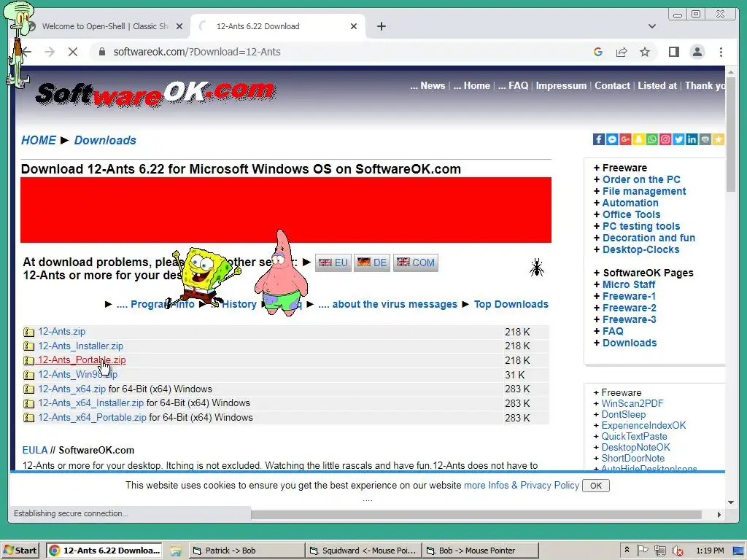Screen dimensions: 747x560
Task: Choose the COM download server button
Action: tap(415, 262)
